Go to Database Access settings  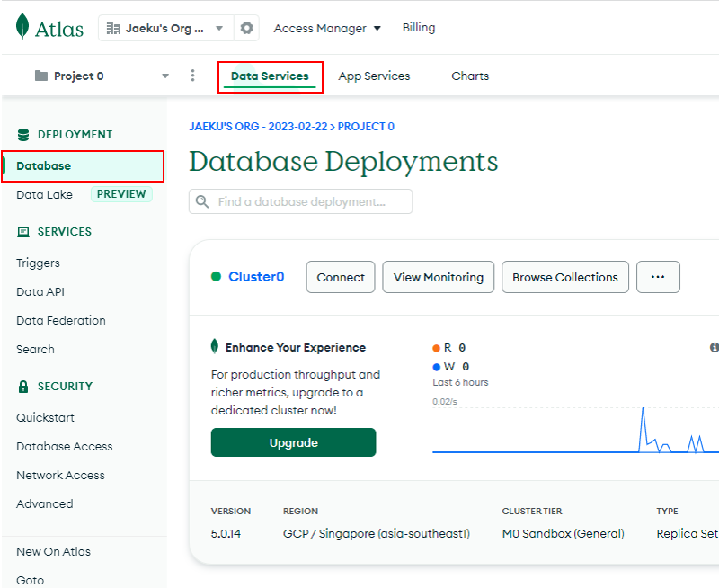tap(64, 447)
